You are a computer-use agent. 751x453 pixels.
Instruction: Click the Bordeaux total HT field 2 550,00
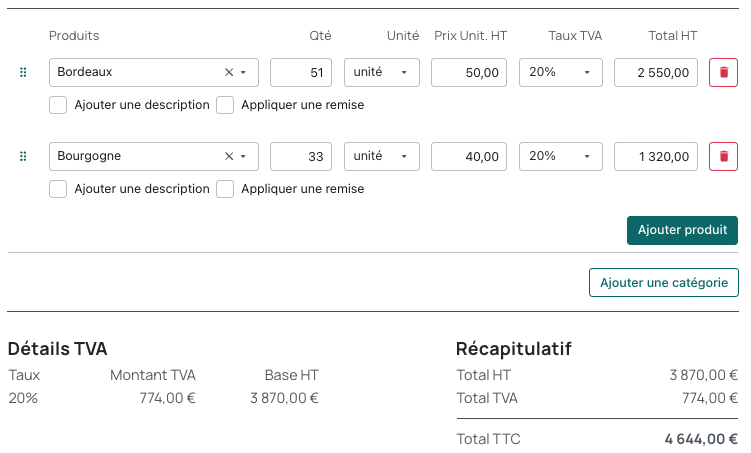655,73
